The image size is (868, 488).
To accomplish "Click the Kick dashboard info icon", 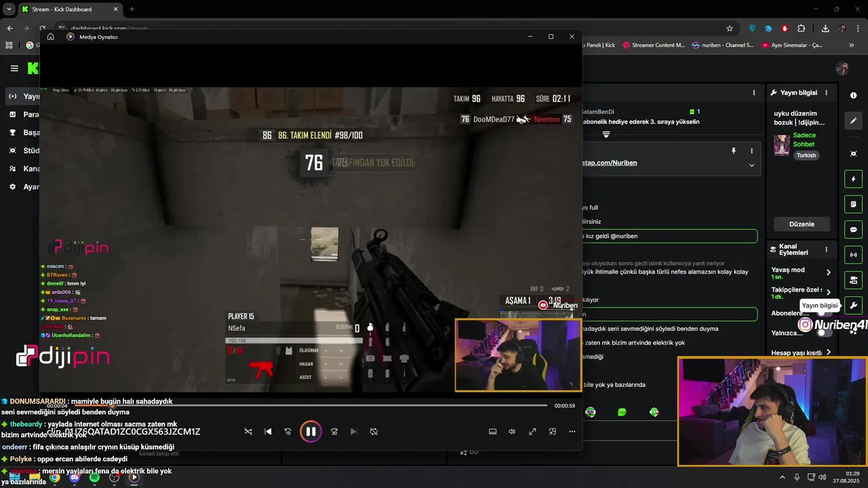I will [x=853, y=96].
